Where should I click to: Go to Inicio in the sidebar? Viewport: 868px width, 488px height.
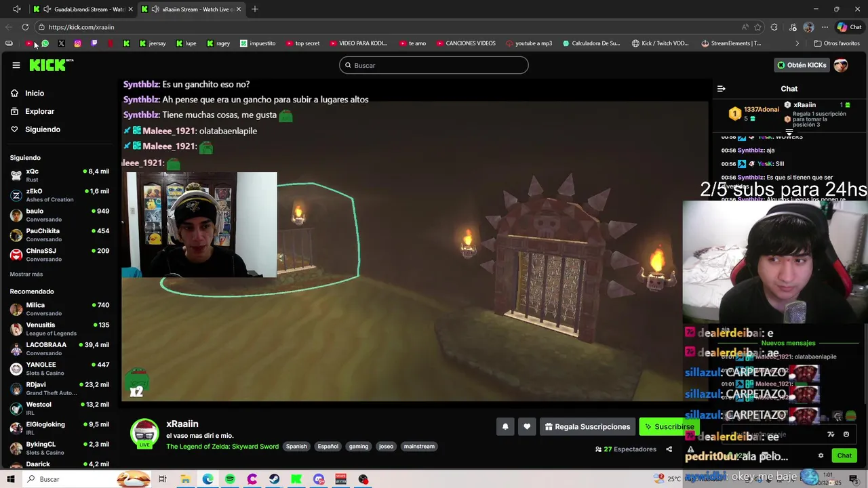tap(35, 94)
